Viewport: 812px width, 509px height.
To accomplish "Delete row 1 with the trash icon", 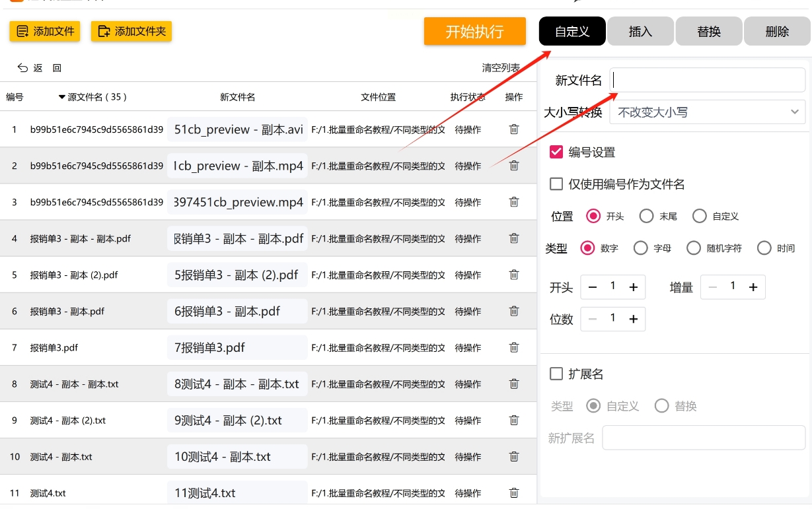I will click(x=513, y=129).
